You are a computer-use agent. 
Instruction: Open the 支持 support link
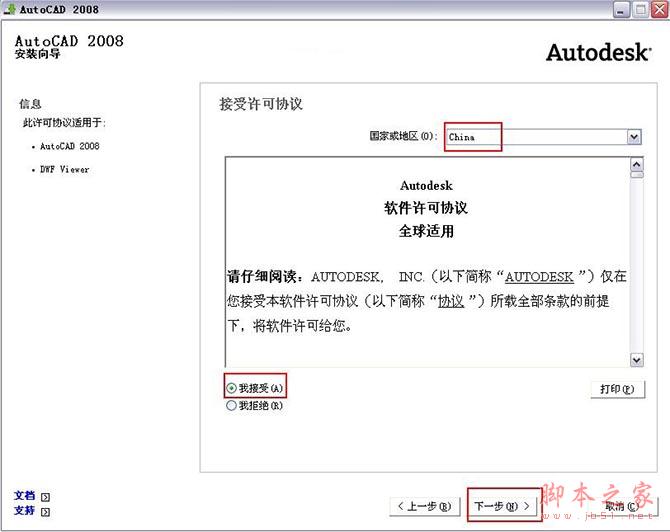pos(24,511)
